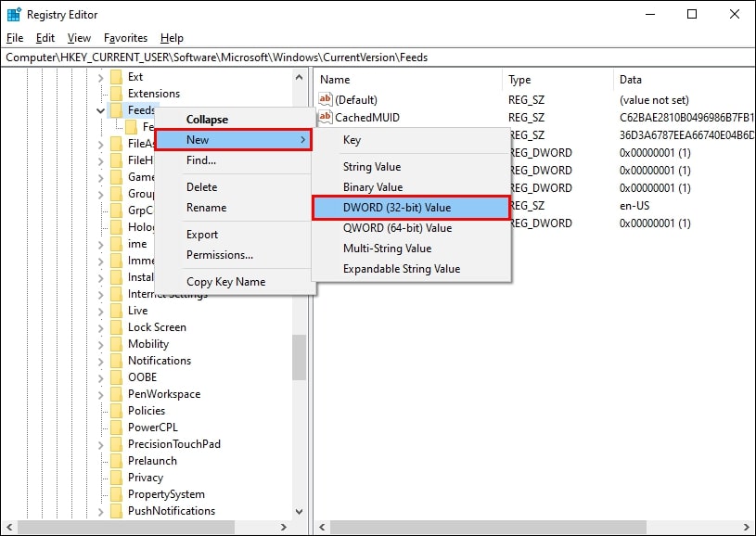Collapse the Feeds tree node arrow

click(100, 111)
